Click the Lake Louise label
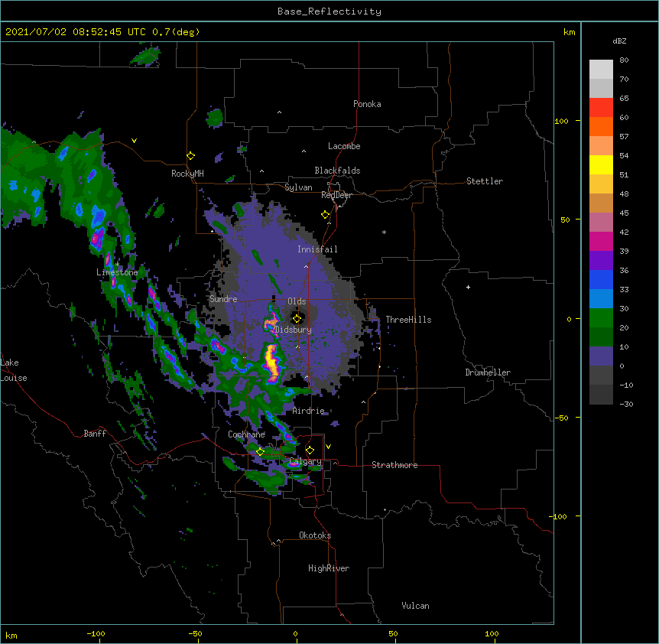 click(14, 370)
